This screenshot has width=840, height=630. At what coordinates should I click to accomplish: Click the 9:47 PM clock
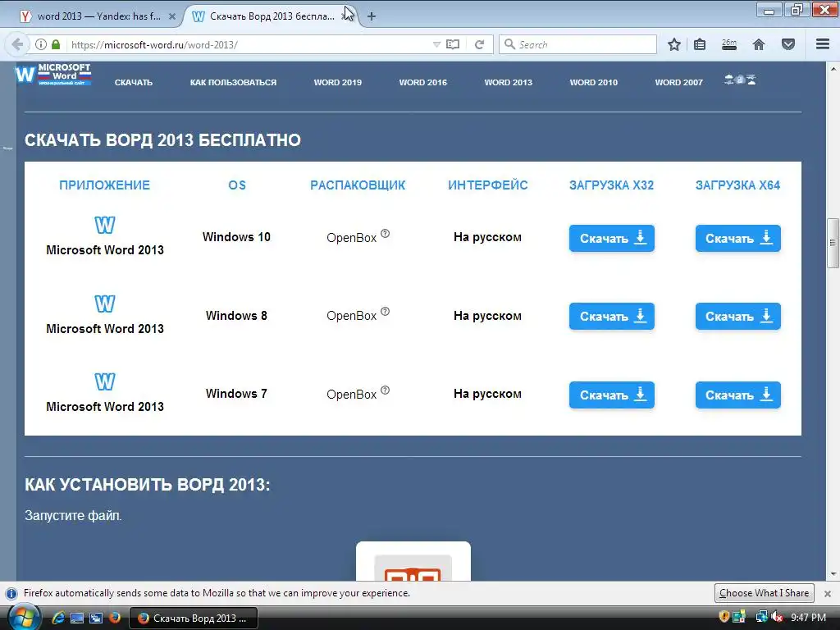808,618
